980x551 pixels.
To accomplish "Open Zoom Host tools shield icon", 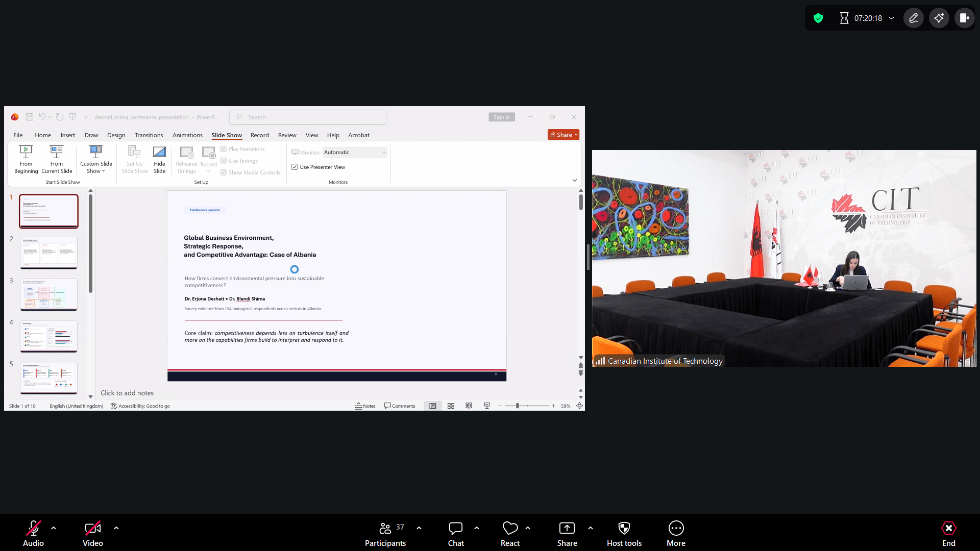I will (x=624, y=528).
